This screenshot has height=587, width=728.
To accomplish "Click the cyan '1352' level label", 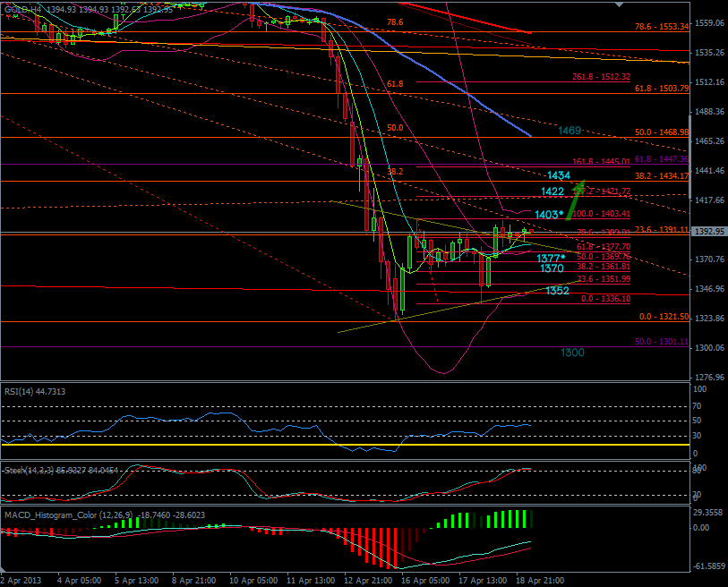I will pos(557,291).
